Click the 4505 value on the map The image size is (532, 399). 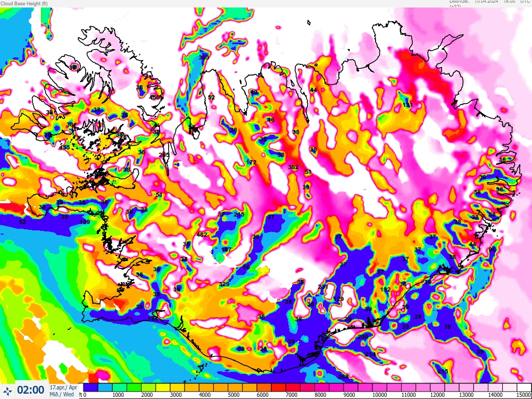pyautogui.click(x=156, y=97)
